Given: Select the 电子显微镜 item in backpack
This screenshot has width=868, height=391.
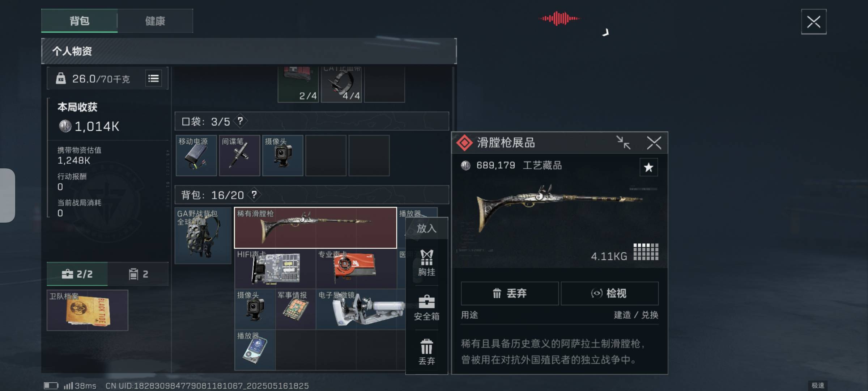Looking at the screenshot, I should 361,309.
